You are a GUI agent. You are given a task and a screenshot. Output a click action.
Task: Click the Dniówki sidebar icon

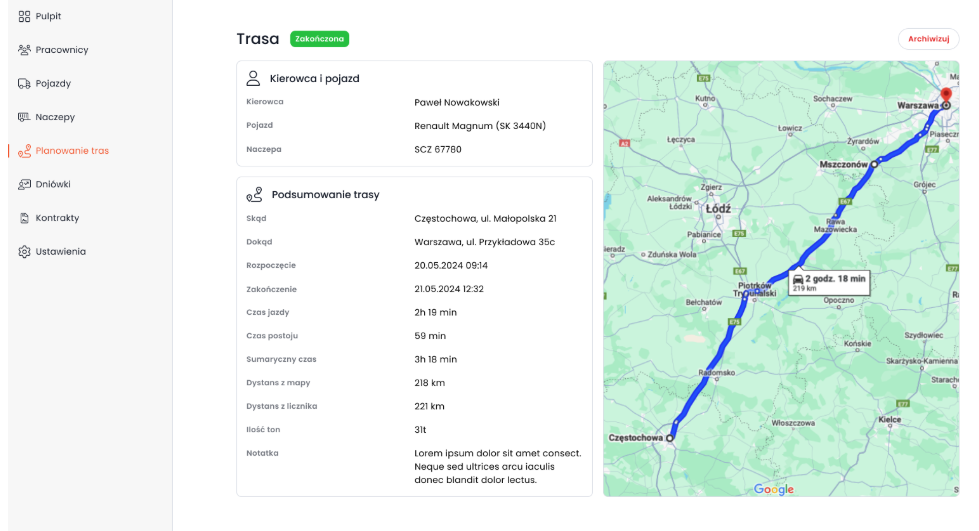point(24,184)
